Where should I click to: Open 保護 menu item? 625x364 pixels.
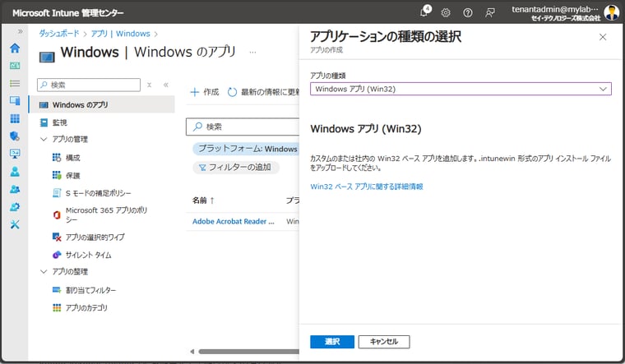point(72,175)
